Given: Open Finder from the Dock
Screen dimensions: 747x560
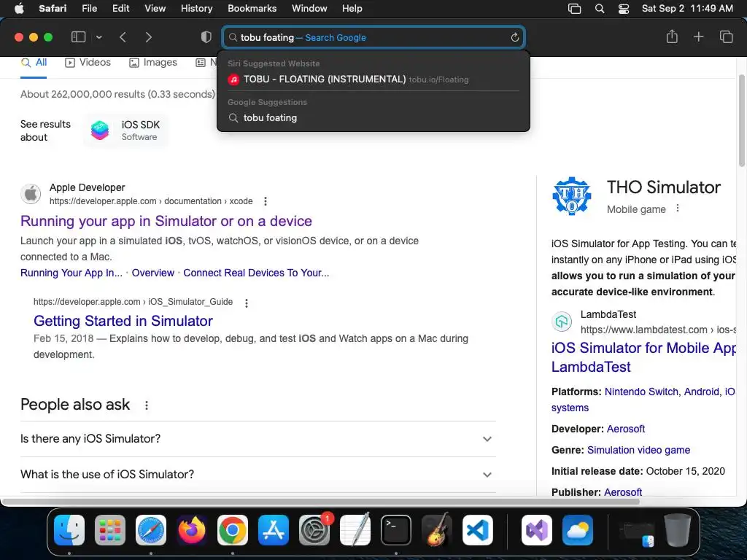Looking at the screenshot, I should (69, 530).
